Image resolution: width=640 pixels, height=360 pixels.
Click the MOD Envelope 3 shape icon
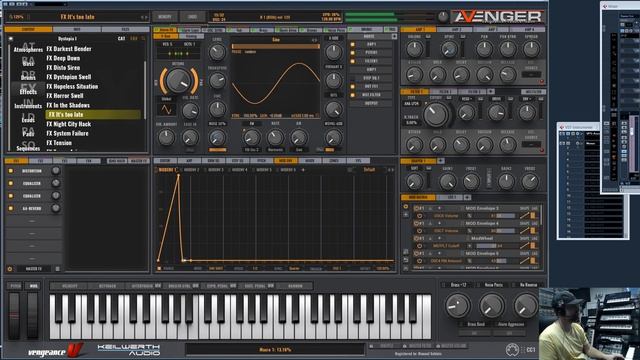524,216
